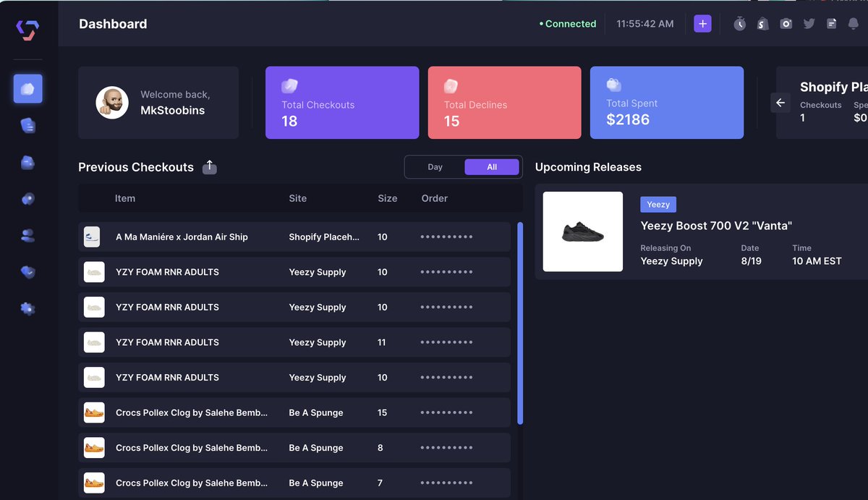The height and width of the screenshot is (500, 868).
Task: Click the Total Declines card
Action: point(504,103)
